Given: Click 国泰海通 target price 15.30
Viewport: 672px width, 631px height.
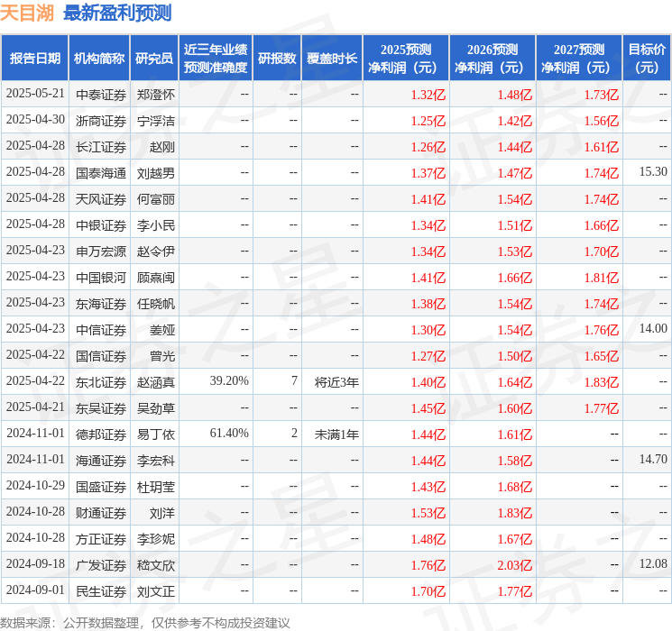Looking at the screenshot, I should coord(653,172).
